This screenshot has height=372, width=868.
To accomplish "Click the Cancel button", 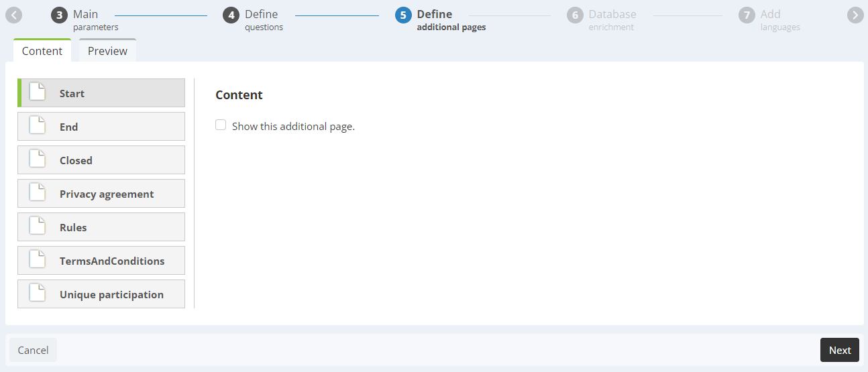I will [x=33, y=350].
